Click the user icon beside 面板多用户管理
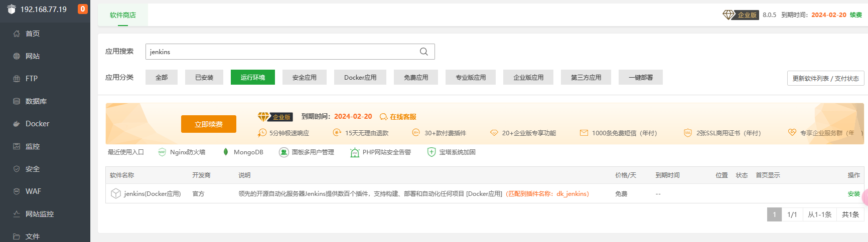The height and width of the screenshot is (242, 868). [x=283, y=152]
